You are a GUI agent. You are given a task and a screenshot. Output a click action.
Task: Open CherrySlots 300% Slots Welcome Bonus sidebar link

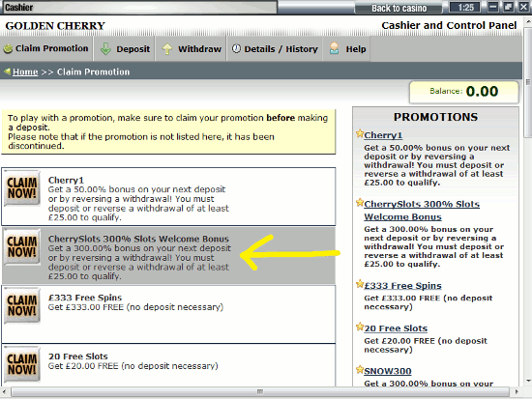pyautogui.click(x=422, y=211)
